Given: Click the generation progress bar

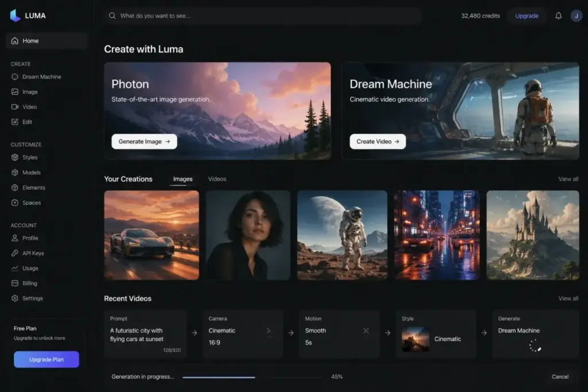Looking at the screenshot, I should [x=252, y=378].
